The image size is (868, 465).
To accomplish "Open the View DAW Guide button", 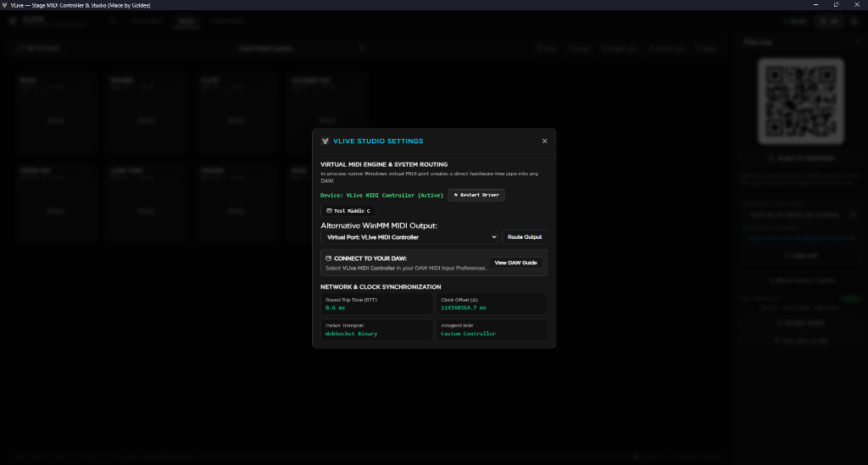I will click(x=515, y=263).
